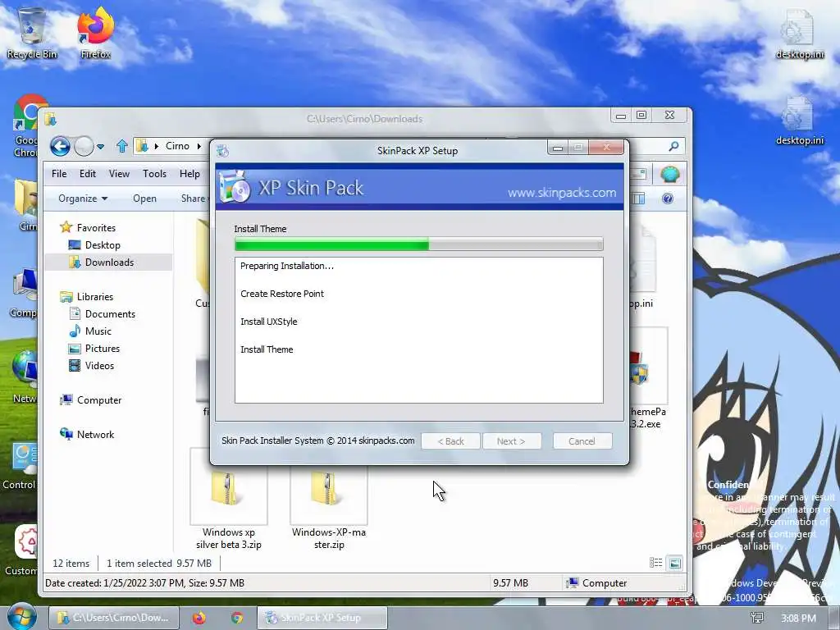Switch to details view icon in status bar
The height and width of the screenshot is (630, 840).
click(x=655, y=563)
